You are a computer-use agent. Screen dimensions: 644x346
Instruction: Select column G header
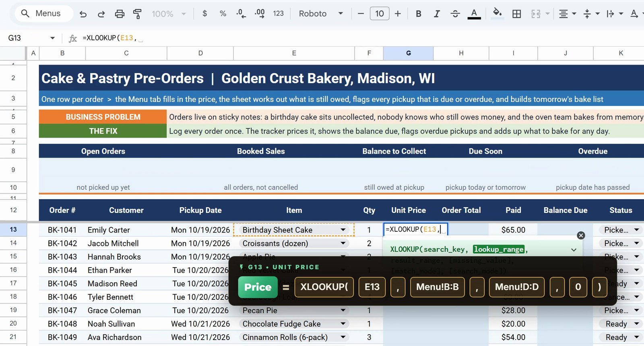coord(408,53)
